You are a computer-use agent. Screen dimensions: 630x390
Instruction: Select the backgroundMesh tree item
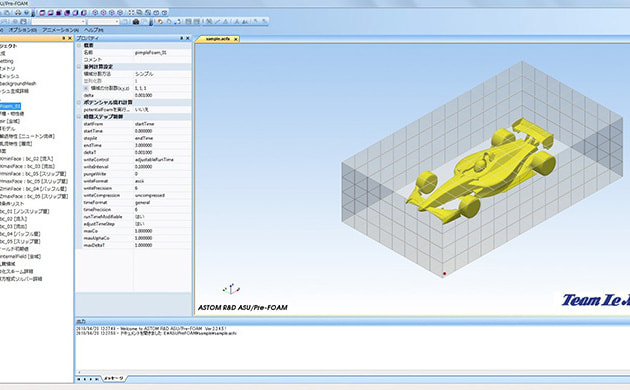tap(18, 84)
